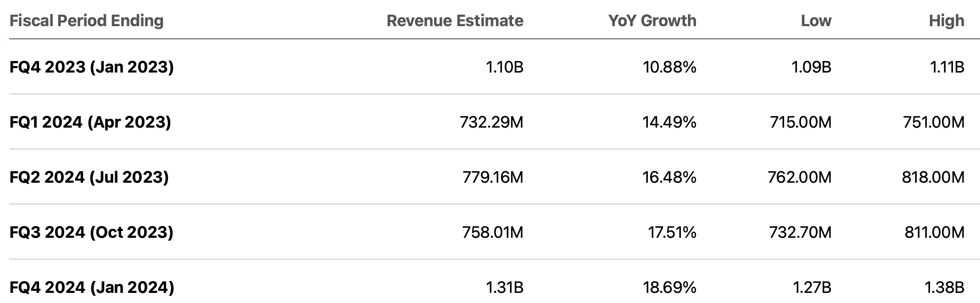Click the 758.01M revenue estimate cell
The image size is (980, 303).
click(492, 232)
